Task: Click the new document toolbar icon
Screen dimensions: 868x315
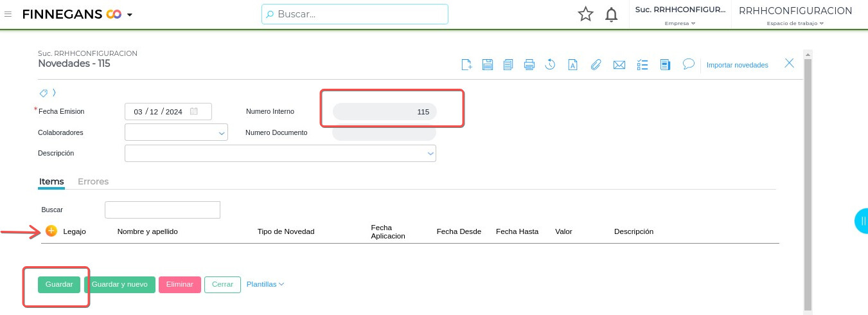Action: [x=467, y=64]
